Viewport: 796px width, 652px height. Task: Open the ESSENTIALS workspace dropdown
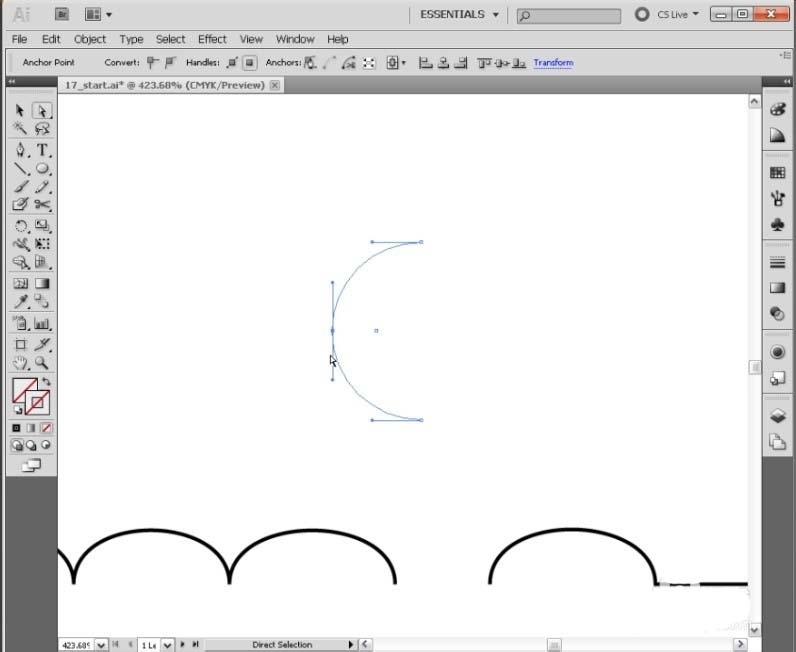tap(459, 14)
